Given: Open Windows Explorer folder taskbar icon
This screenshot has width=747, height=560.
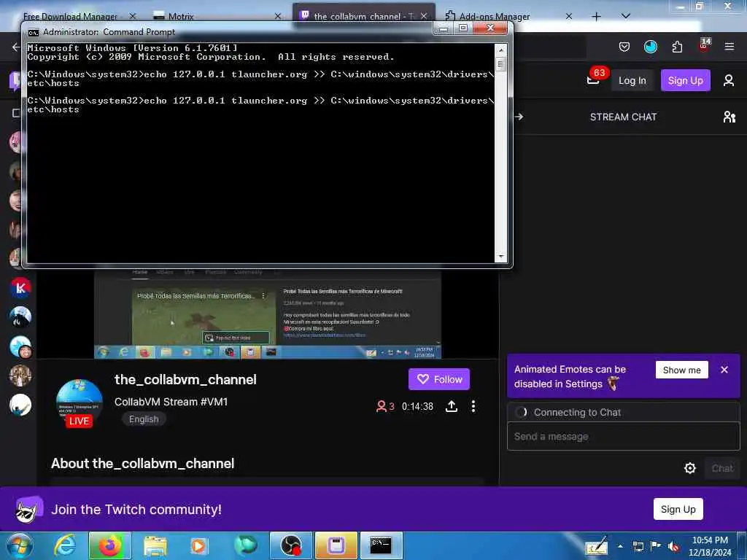Looking at the screenshot, I should tap(155, 546).
